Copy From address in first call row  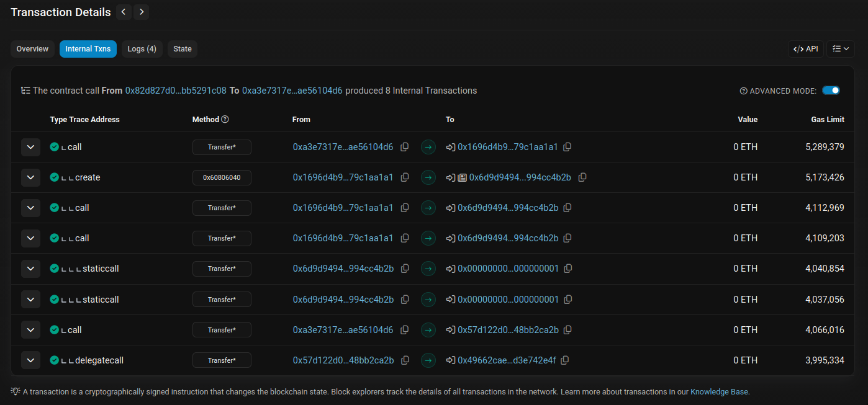(x=405, y=147)
